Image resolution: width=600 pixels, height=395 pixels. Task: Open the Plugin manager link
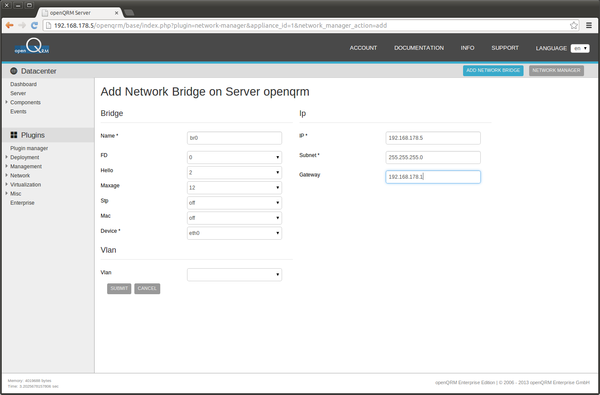click(29, 148)
